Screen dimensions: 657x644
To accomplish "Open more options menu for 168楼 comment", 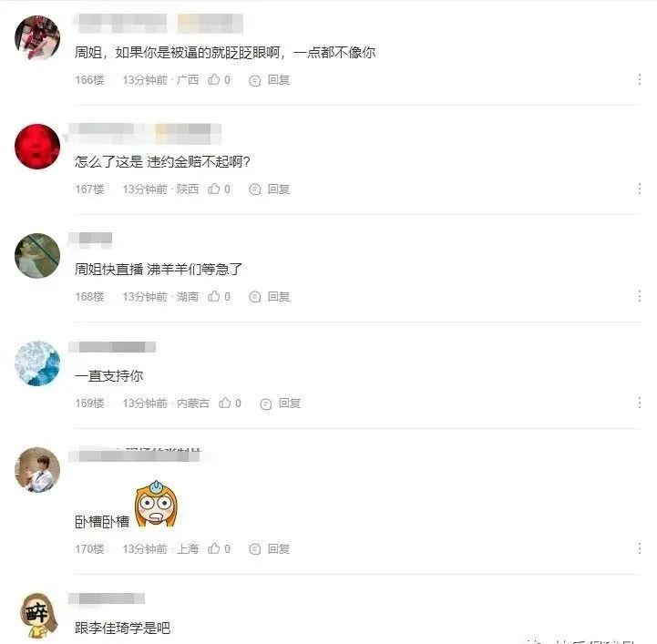I will 640,296.
